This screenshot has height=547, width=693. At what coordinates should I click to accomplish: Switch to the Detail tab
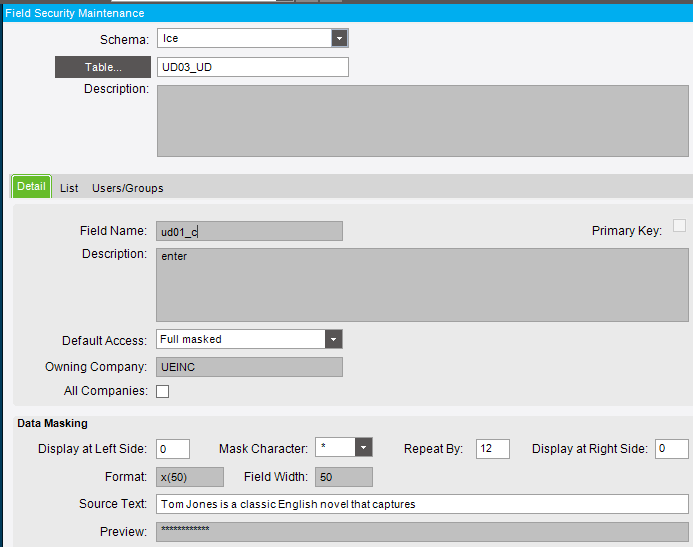pyautogui.click(x=31, y=186)
